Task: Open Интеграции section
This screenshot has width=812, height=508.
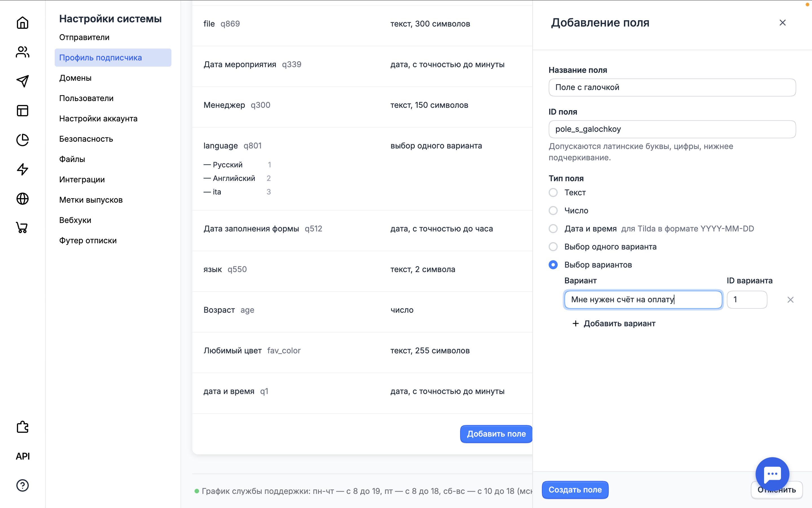Action: tap(82, 179)
